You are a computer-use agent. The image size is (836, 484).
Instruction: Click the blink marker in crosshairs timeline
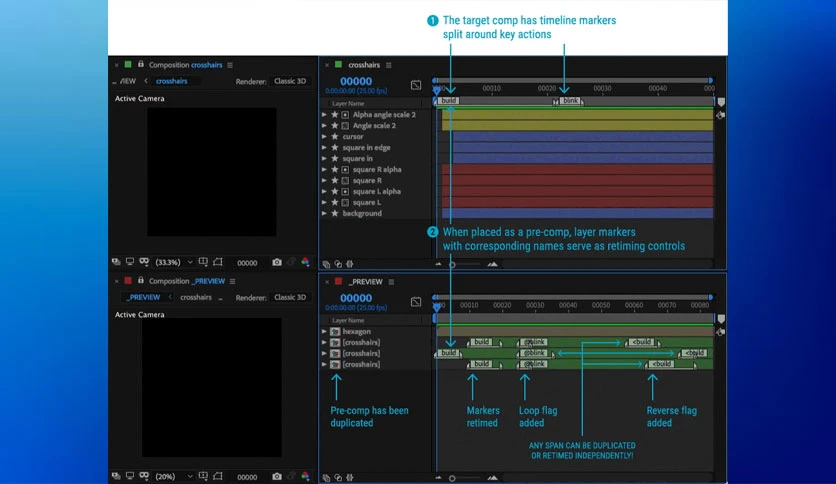[x=570, y=100]
